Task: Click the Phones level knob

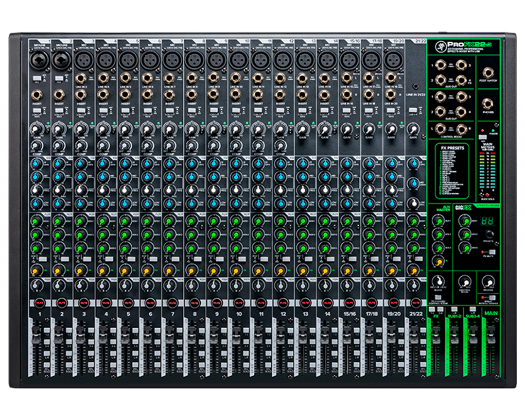Action: (x=488, y=282)
